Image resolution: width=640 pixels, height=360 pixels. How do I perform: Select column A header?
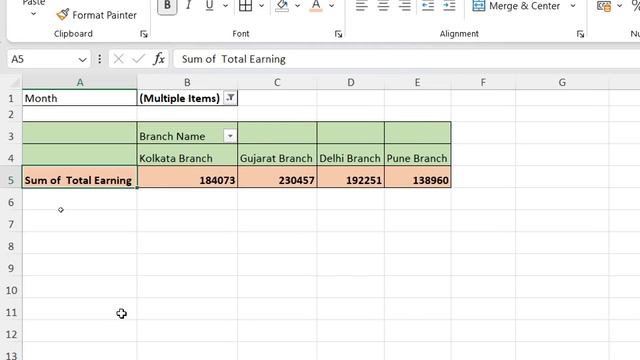coord(80,82)
